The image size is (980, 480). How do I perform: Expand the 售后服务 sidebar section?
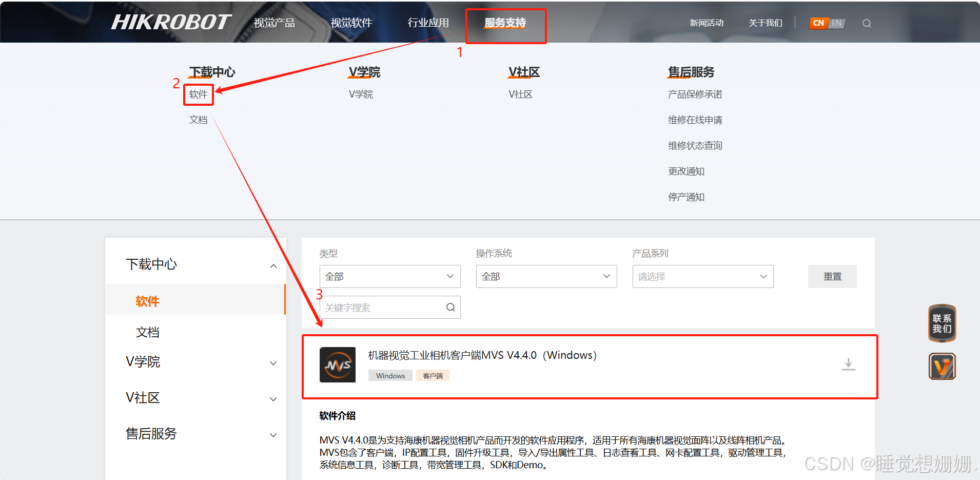(x=273, y=435)
